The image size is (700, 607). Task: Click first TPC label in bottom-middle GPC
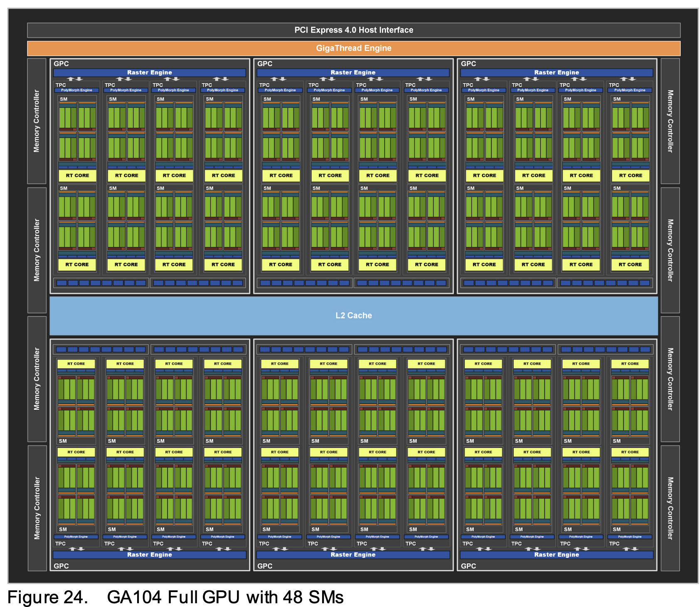click(264, 544)
